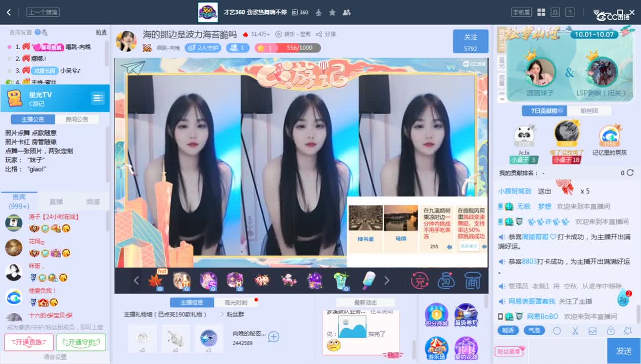This screenshot has height=364, width=641.
Task: Select the purple mushroom house gift
Action: (x=314, y=281)
